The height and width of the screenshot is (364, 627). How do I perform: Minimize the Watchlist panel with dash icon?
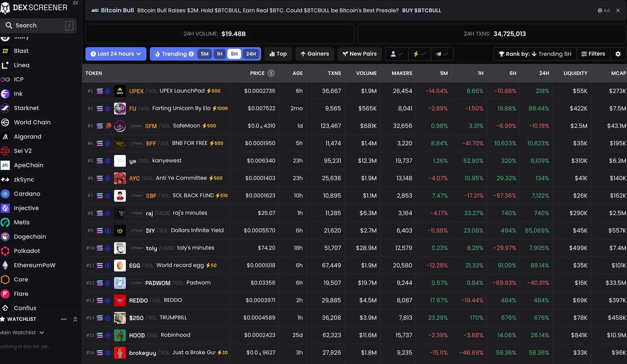pos(63,319)
